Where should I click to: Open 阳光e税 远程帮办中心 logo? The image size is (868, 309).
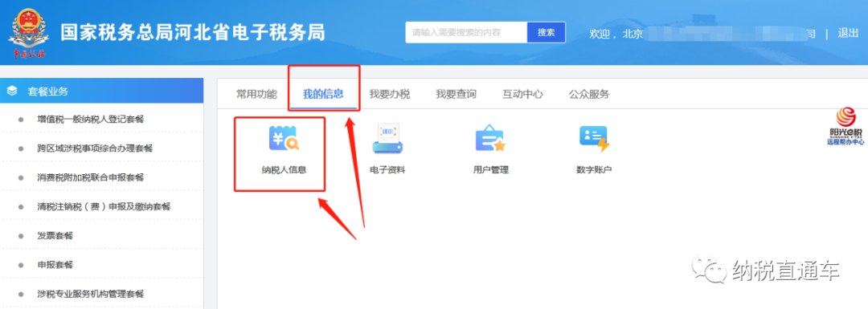tap(845, 126)
